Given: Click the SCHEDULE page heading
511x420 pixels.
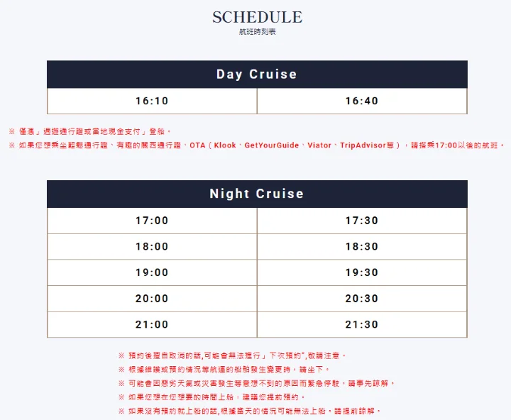Looking at the screenshot, I should [x=257, y=17].
